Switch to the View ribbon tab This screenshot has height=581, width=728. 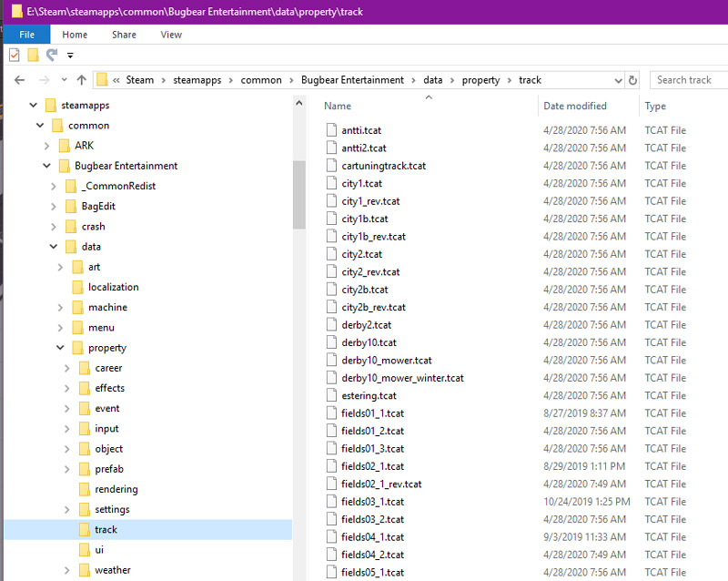[x=171, y=35]
